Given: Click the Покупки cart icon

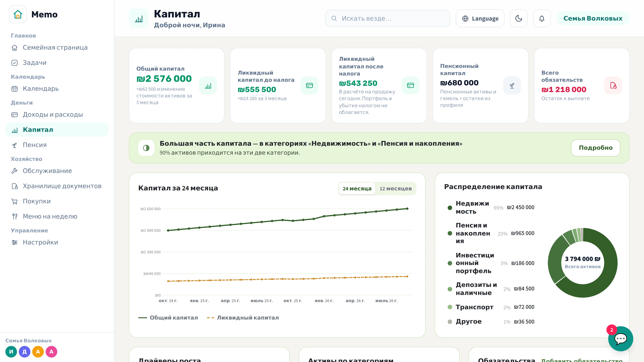Looking at the screenshot, I should tap(14, 201).
